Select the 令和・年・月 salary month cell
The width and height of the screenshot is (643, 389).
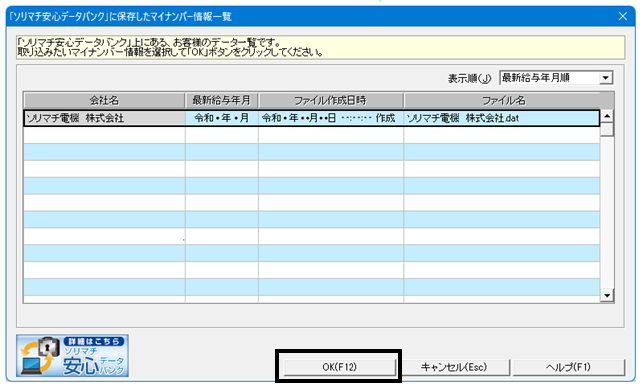[222, 118]
